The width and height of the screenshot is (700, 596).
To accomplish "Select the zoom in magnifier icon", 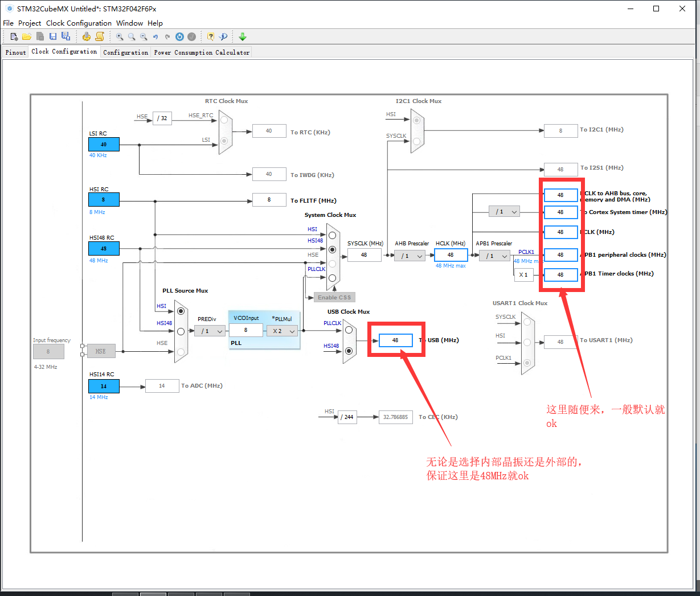I will [120, 36].
